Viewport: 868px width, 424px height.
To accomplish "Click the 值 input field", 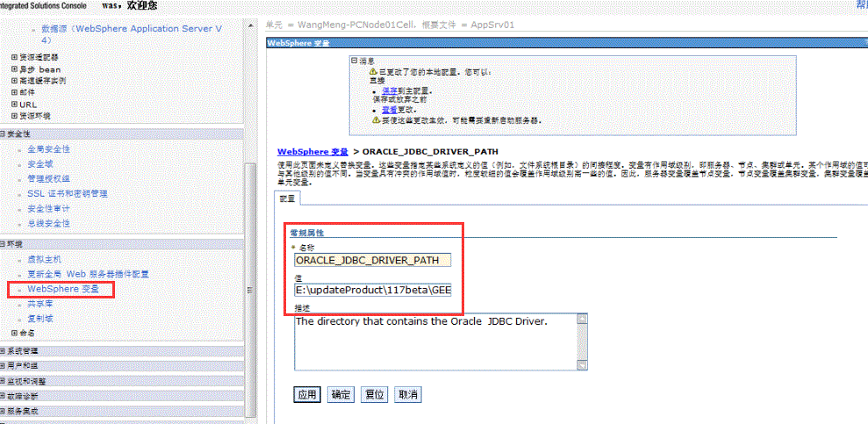I will (x=373, y=290).
